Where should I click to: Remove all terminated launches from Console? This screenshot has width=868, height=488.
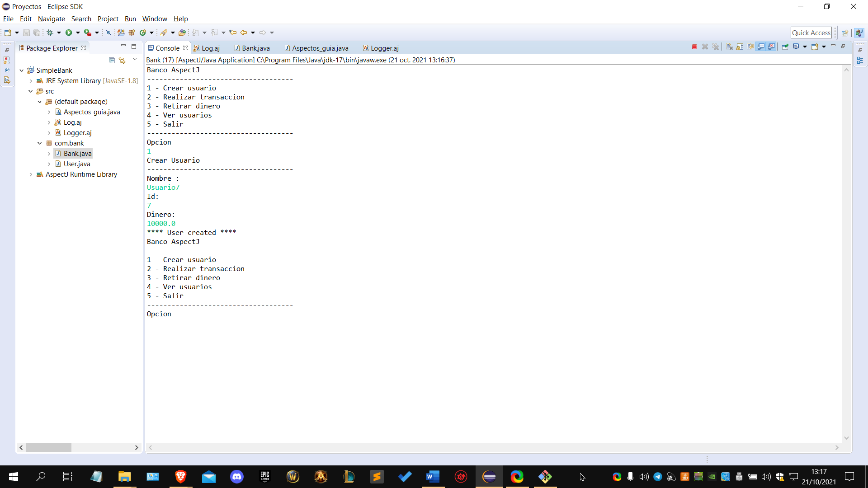pyautogui.click(x=716, y=47)
